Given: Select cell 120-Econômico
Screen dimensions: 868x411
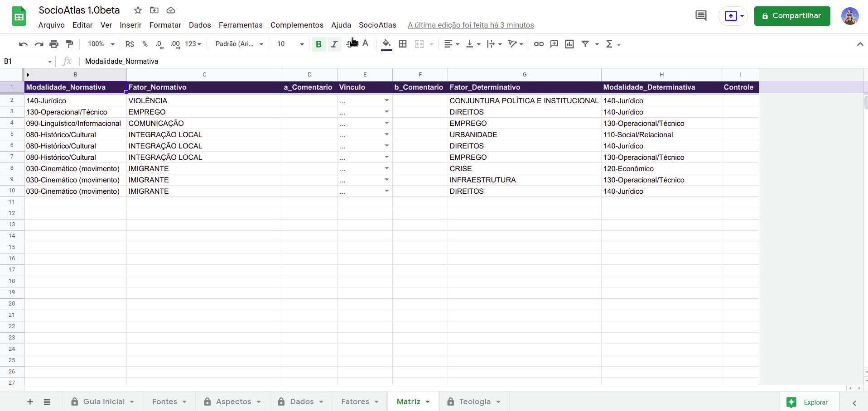Looking at the screenshot, I should (x=661, y=168).
